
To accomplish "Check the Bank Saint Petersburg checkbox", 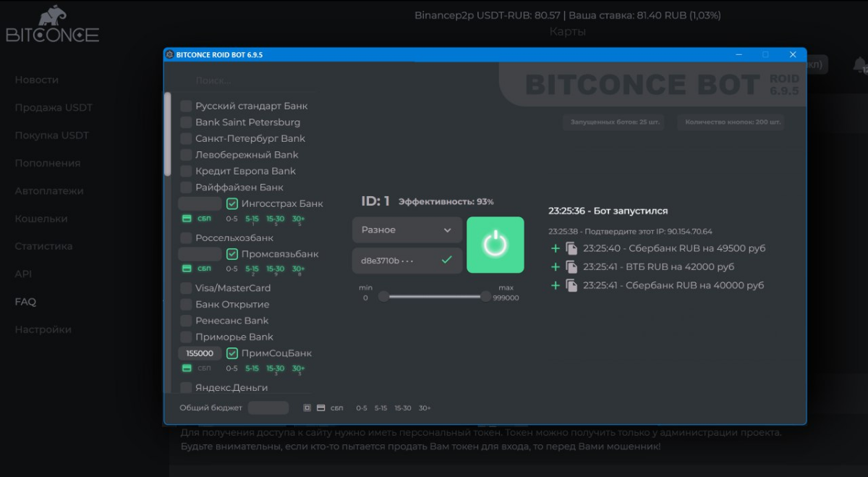I will [186, 122].
